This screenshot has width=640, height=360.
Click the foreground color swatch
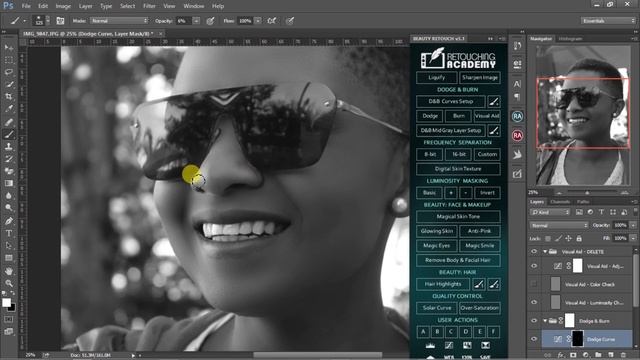pyautogui.click(x=6, y=302)
